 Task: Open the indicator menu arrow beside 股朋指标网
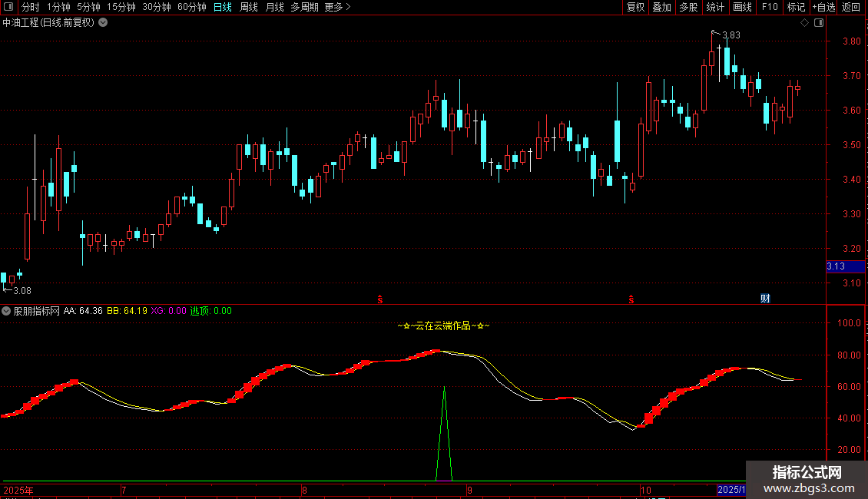pos(6,311)
